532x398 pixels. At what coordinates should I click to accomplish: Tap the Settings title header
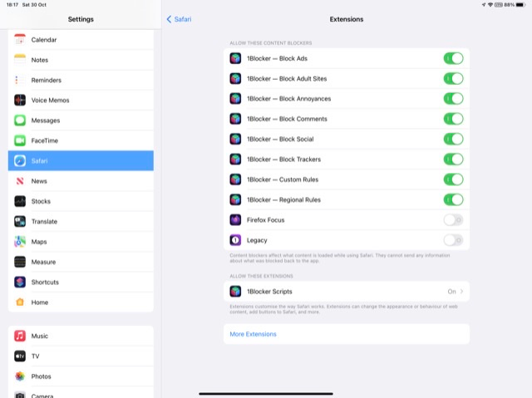click(x=81, y=19)
